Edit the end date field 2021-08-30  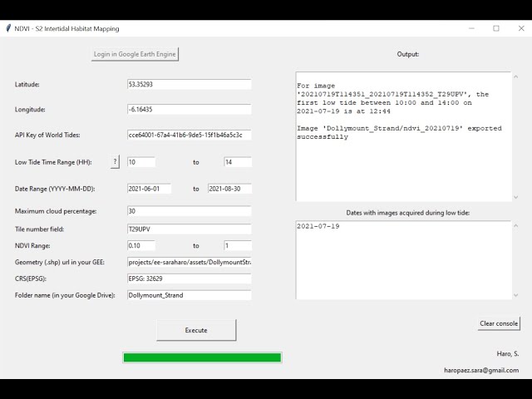pyautogui.click(x=229, y=189)
